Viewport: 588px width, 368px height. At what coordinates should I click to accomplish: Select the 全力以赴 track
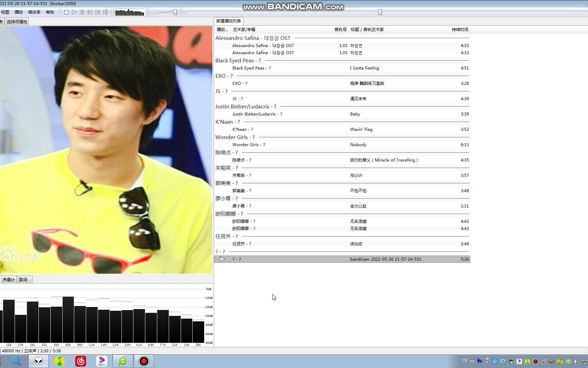pos(342,206)
